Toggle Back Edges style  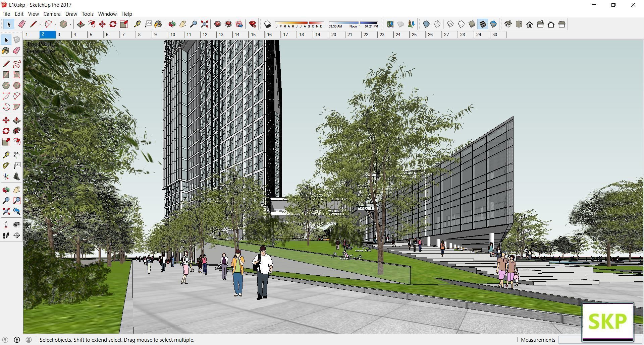(437, 24)
